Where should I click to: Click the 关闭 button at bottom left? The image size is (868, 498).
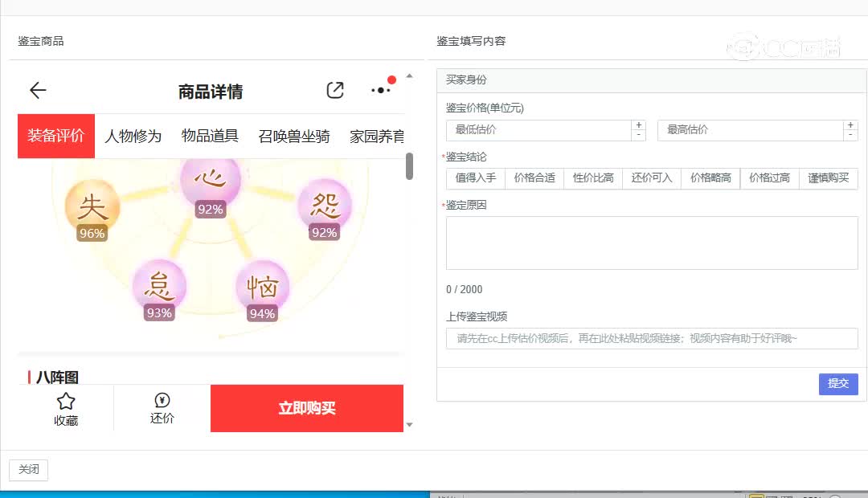click(x=28, y=470)
